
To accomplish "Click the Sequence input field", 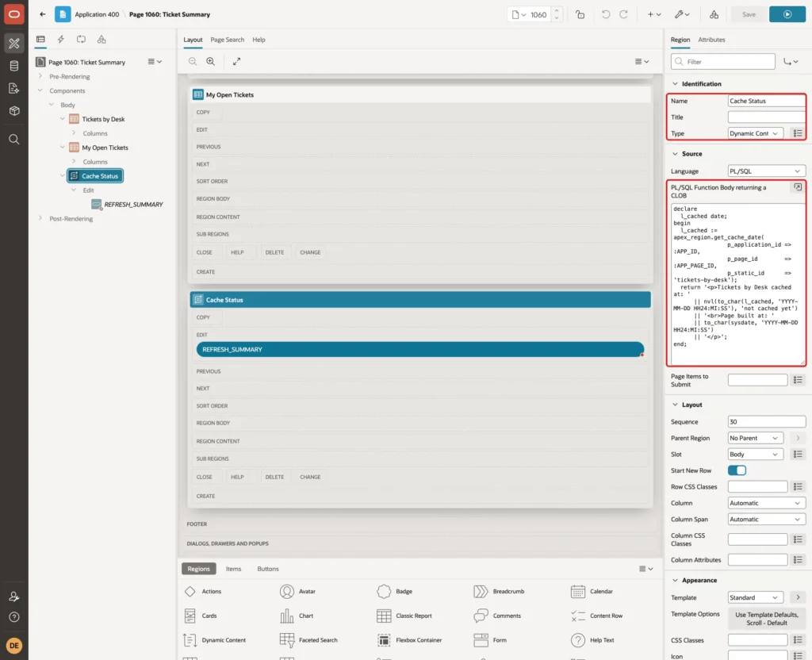I will tap(767, 422).
